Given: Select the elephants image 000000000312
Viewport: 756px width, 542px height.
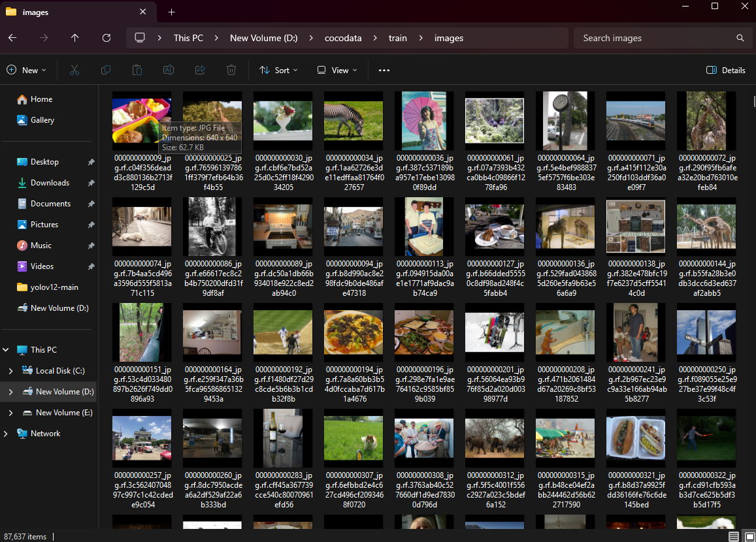Looking at the screenshot, I should [494, 438].
